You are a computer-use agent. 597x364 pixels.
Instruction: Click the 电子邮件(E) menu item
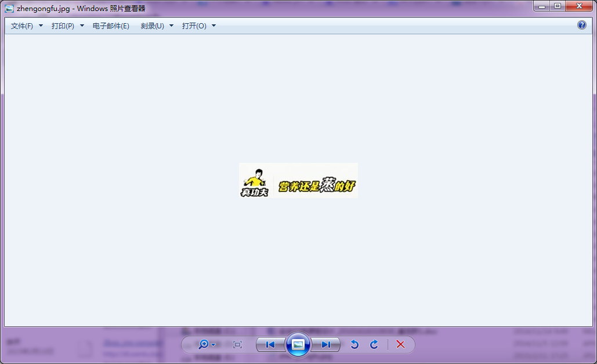pos(111,26)
